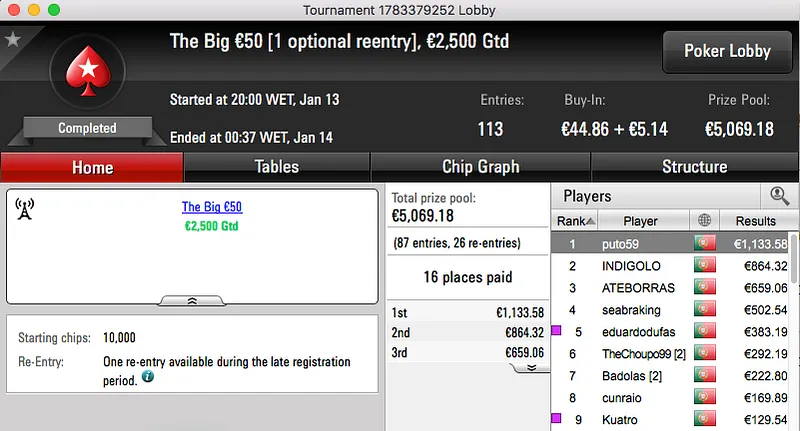Image resolution: width=800 pixels, height=431 pixels.
Task: Open the Chip Graph tab
Action: click(480, 167)
